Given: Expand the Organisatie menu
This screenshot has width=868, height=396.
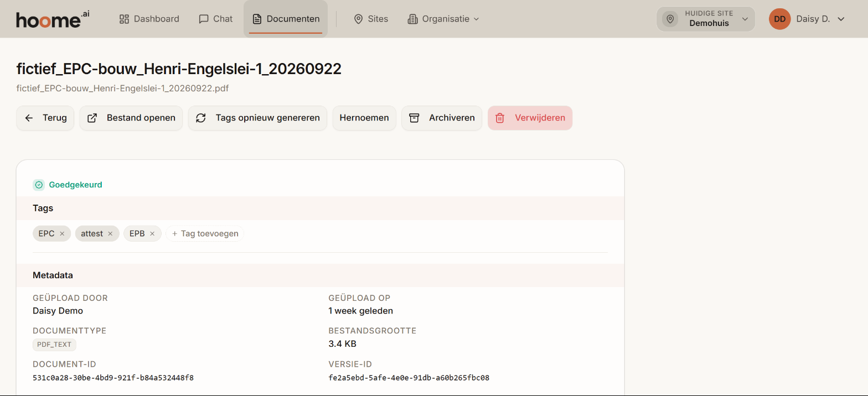Looking at the screenshot, I should pyautogui.click(x=443, y=19).
